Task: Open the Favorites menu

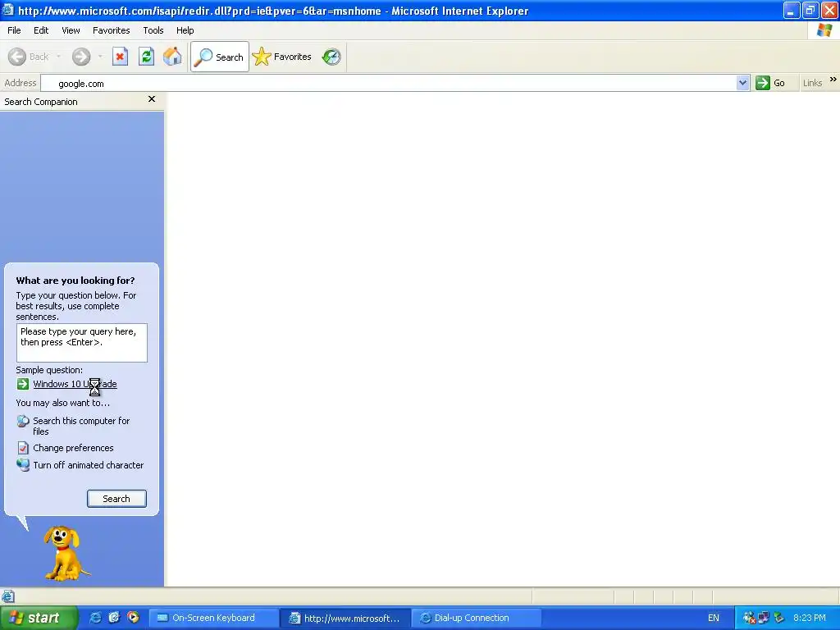Action: (x=112, y=30)
